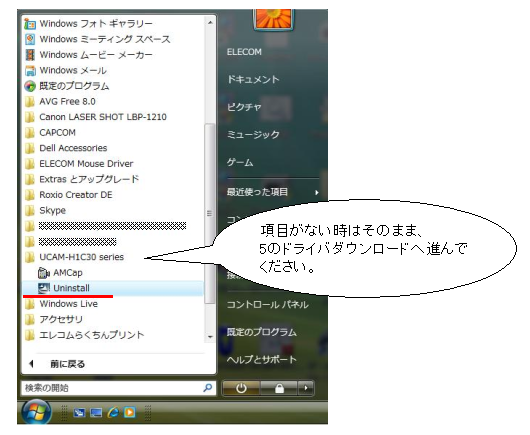This screenshot has height=435, width=530.
Task: Click the CAPCOM folder icon
Action: 30,133
